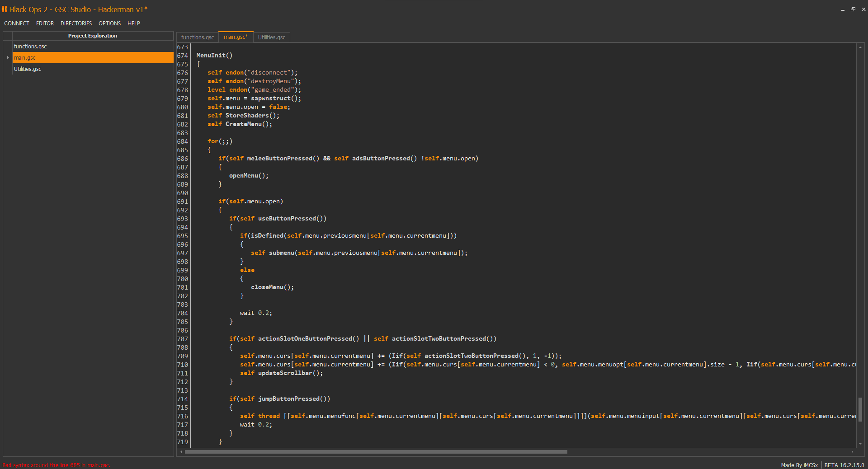Switch to the Utilities.gsc editor tab

(272, 38)
